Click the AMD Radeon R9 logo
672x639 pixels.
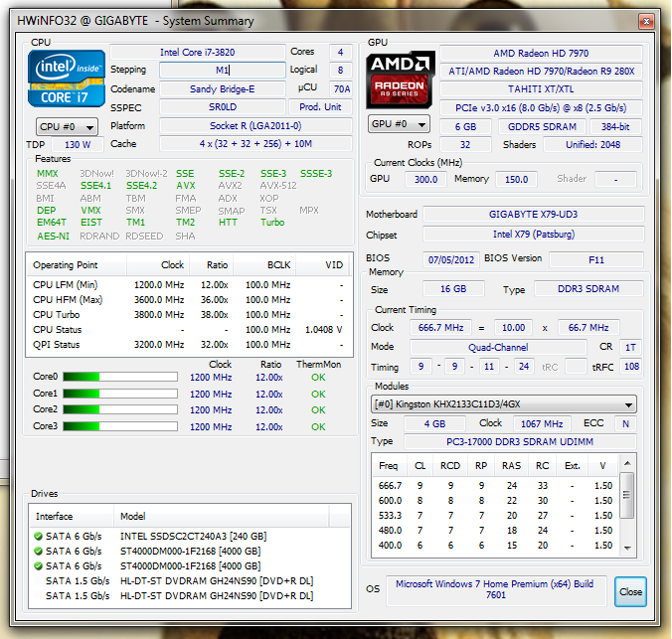(x=401, y=80)
